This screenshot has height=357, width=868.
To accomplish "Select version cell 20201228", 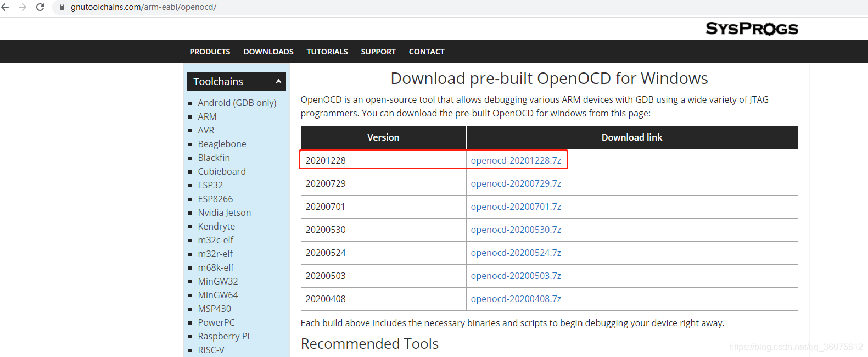I will (x=383, y=160).
